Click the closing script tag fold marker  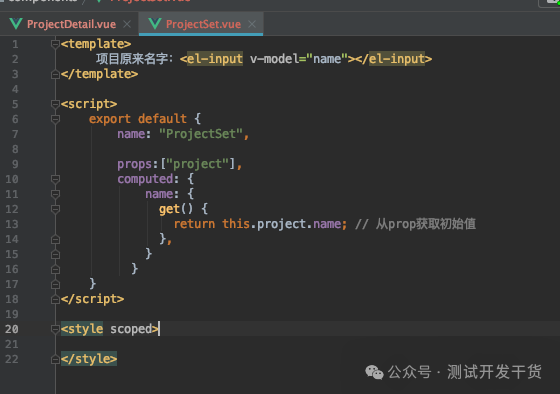(x=55, y=299)
